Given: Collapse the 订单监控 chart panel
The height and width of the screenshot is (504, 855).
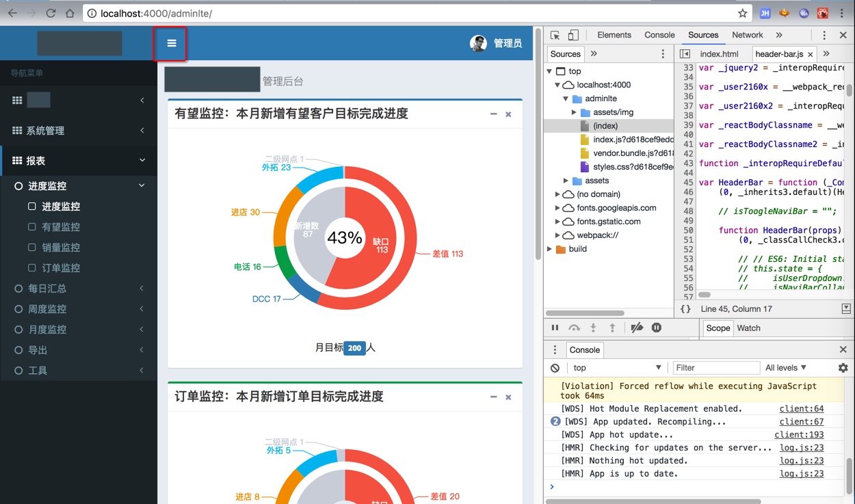Looking at the screenshot, I should [x=493, y=397].
